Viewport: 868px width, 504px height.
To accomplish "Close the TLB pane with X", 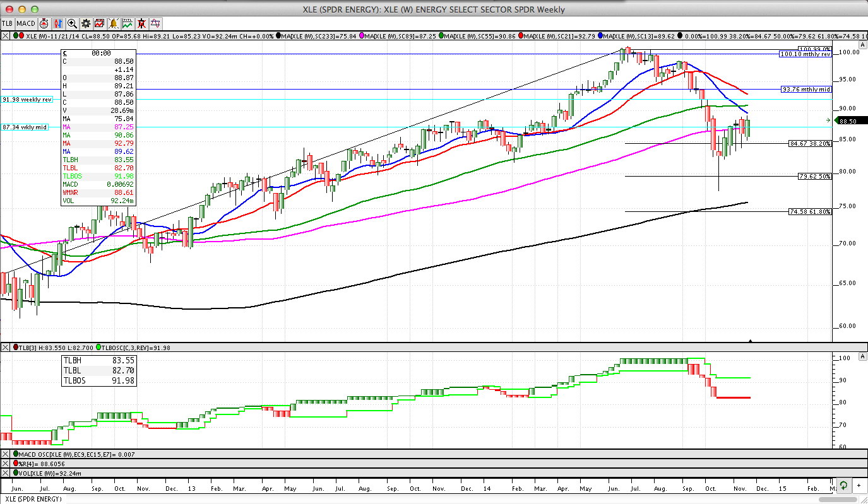I will pyautogui.click(x=6, y=348).
